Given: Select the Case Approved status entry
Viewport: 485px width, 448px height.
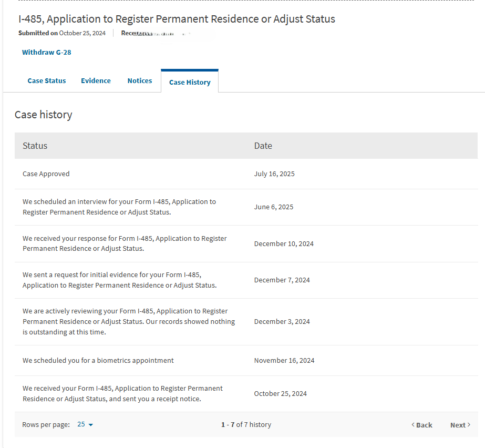Looking at the screenshot, I should coord(46,174).
